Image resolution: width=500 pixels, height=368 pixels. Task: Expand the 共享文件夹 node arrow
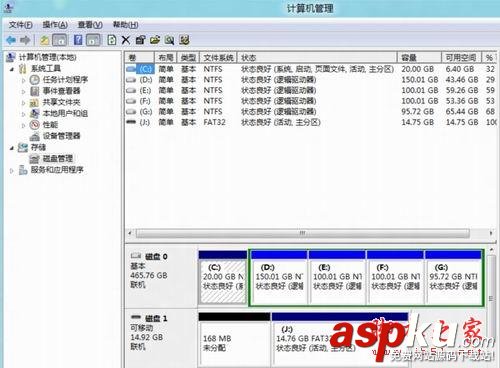(24, 103)
